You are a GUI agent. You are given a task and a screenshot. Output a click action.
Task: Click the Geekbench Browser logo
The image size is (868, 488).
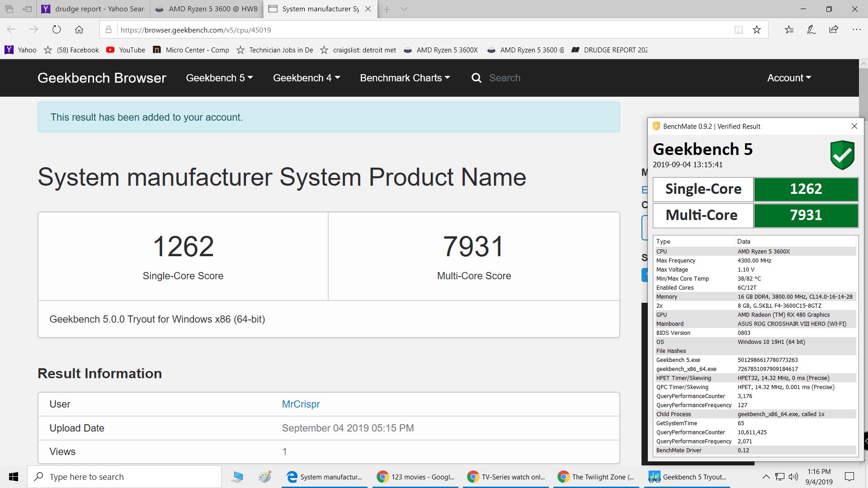pyautogui.click(x=102, y=78)
